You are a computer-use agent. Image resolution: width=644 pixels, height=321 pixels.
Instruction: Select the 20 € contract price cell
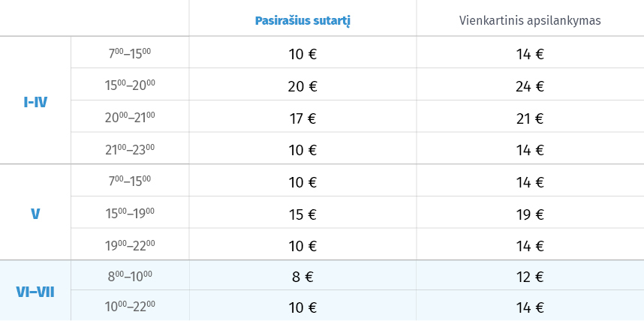pyautogui.click(x=302, y=86)
